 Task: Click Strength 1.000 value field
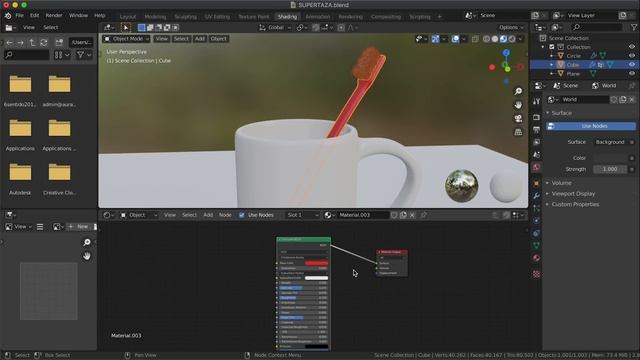pyautogui.click(x=610, y=169)
